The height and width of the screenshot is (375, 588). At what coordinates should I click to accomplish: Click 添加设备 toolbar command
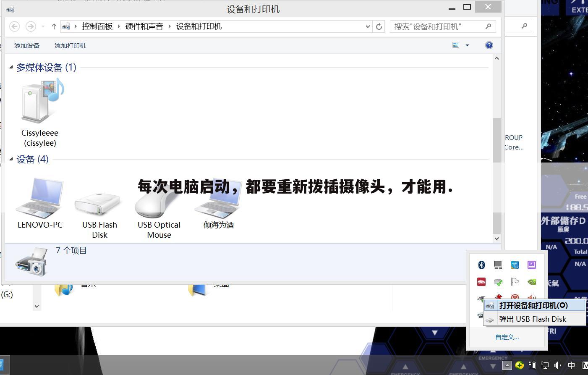pyautogui.click(x=27, y=45)
